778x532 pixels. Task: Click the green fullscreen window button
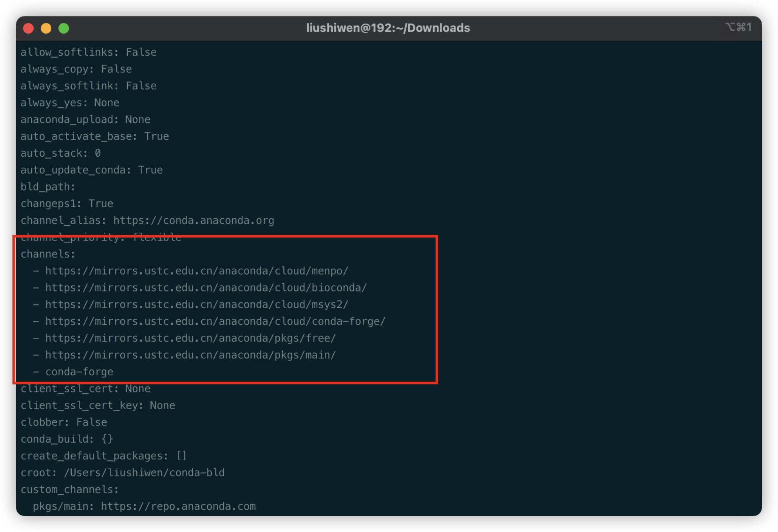64,28
